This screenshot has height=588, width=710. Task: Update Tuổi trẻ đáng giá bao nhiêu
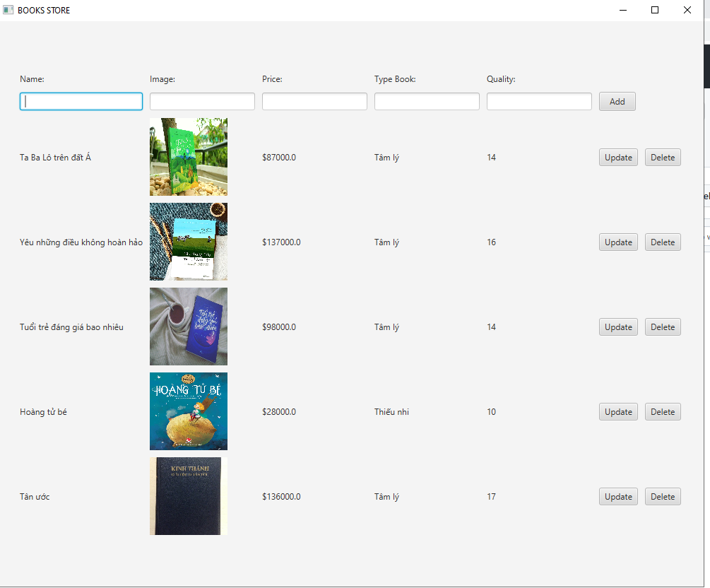click(x=618, y=327)
